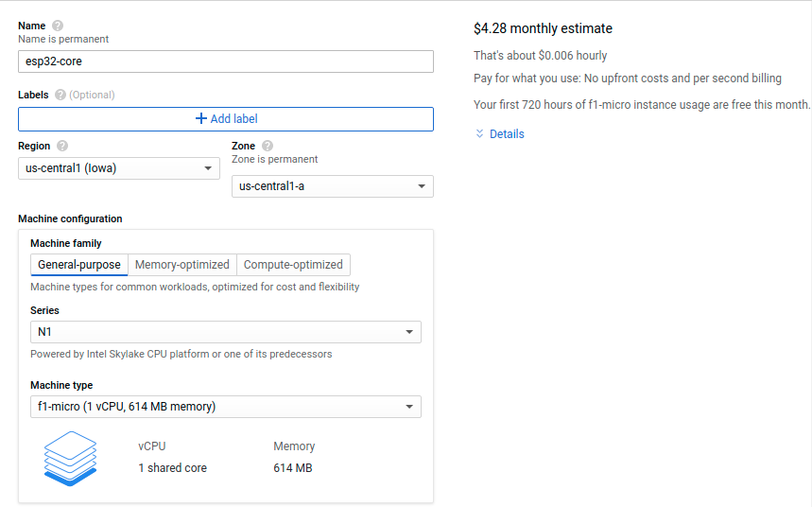The width and height of the screenshot is (812, 507).
Task: Expand the Zone dropdown showing us-central1-a
Action: point(332,186)
